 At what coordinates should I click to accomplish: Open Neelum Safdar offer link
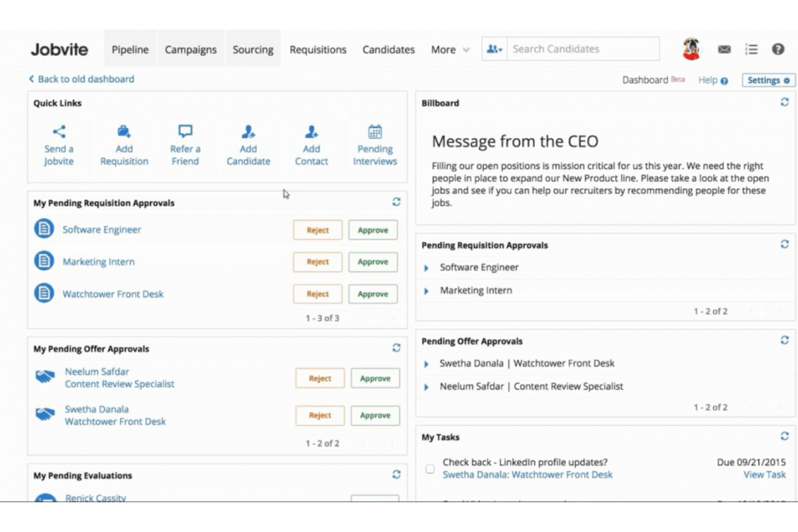tap(120, 378)
